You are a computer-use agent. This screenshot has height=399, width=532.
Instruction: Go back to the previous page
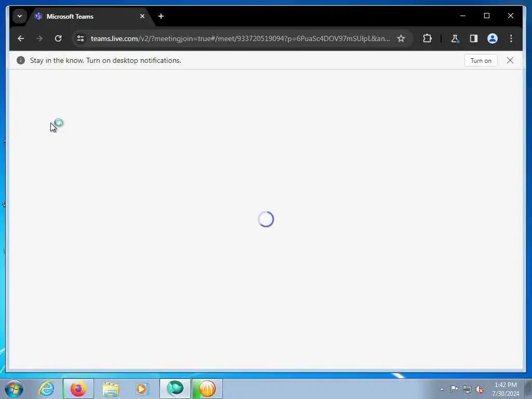tap(21, 38)
